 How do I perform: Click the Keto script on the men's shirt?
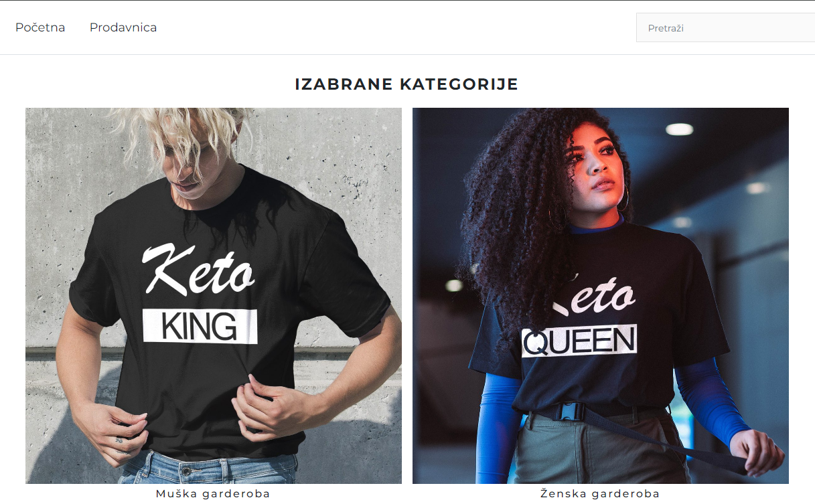(x=199, y=271)
